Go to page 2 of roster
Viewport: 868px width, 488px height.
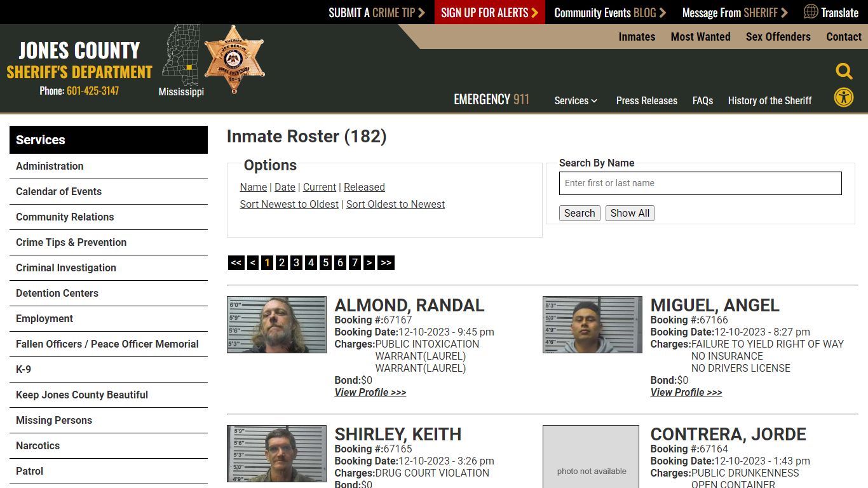tap(281, 262)
